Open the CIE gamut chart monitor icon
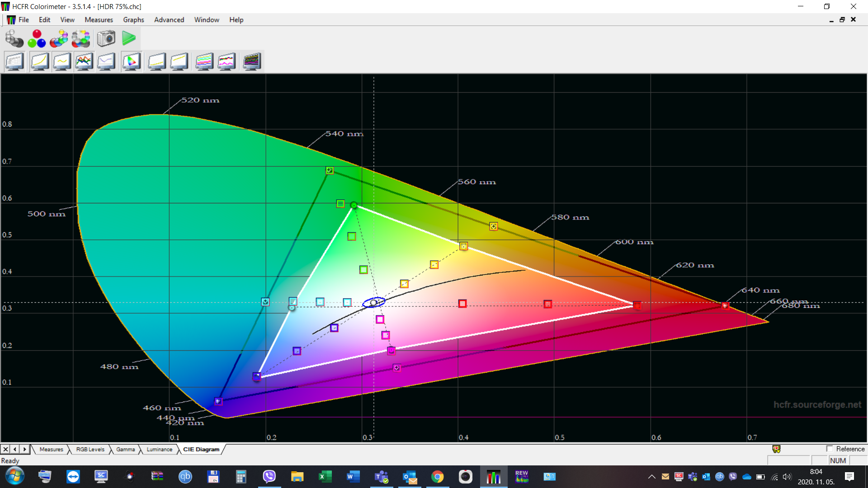 click(x=131, y=61)
